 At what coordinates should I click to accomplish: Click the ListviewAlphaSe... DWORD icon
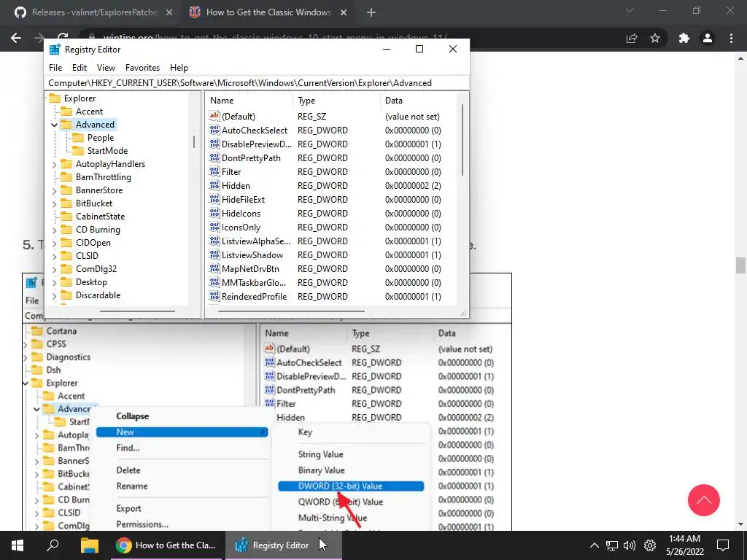(x=214, y=241)
